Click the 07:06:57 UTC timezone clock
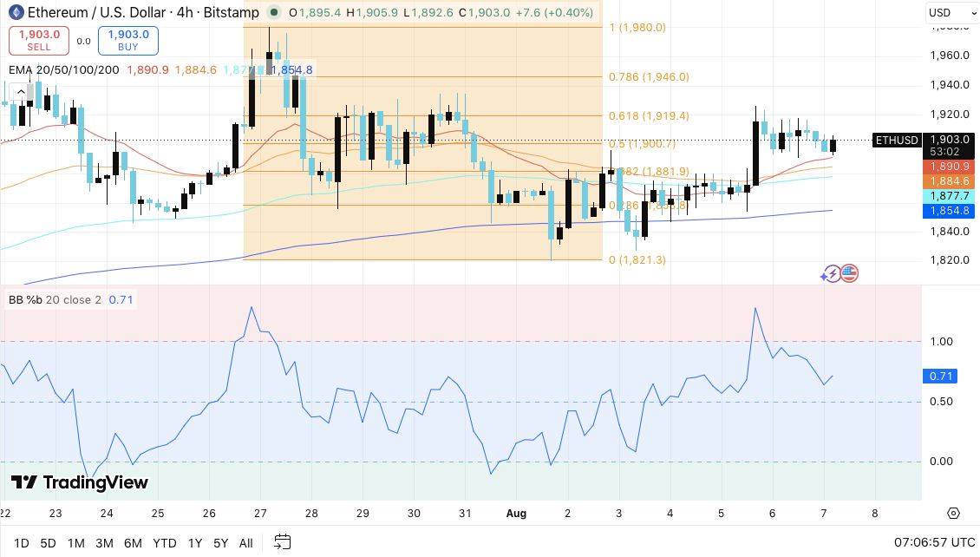 pos(934,542)
